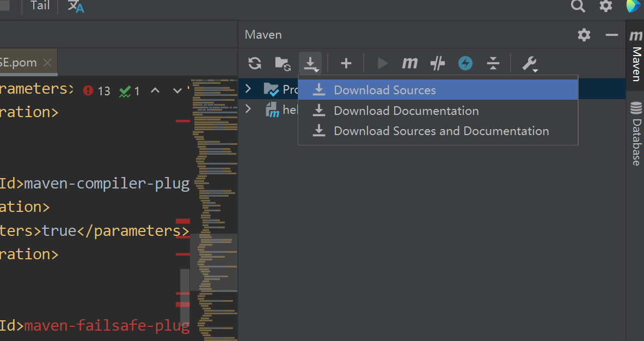Select Download Sources menu item
Screen dimensions: 644x341
pyautogui.click(x=438, y=90)
